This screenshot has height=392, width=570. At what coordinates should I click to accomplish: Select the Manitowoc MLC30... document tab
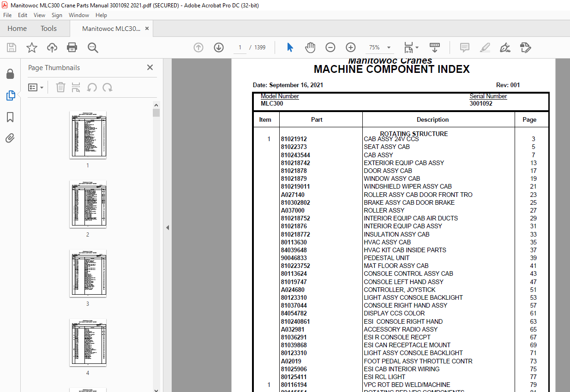point(111,29)
